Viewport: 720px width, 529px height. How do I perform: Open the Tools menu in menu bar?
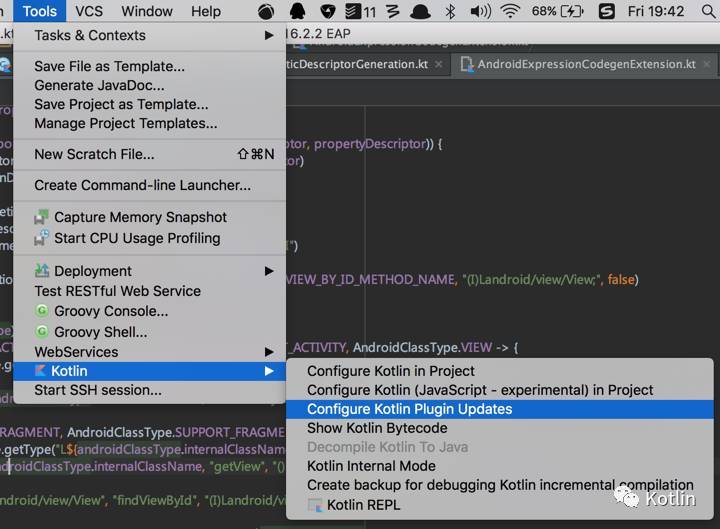(39, 11)
